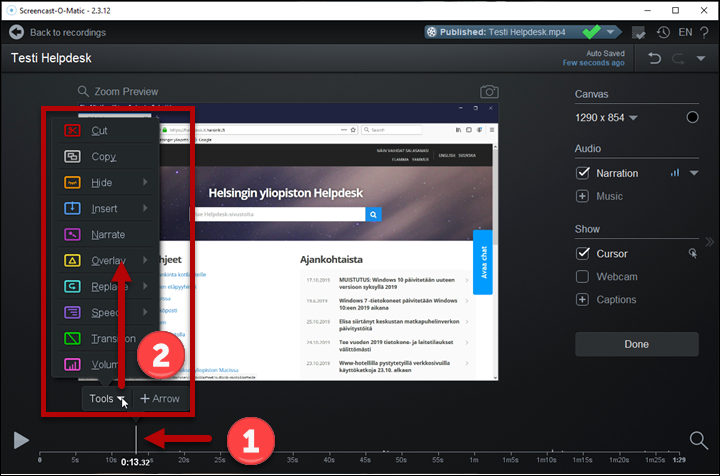Add Captions with the plus box
Image resolution: width=720 pixels, height=476 pixels.
click(x=582, y=299)
